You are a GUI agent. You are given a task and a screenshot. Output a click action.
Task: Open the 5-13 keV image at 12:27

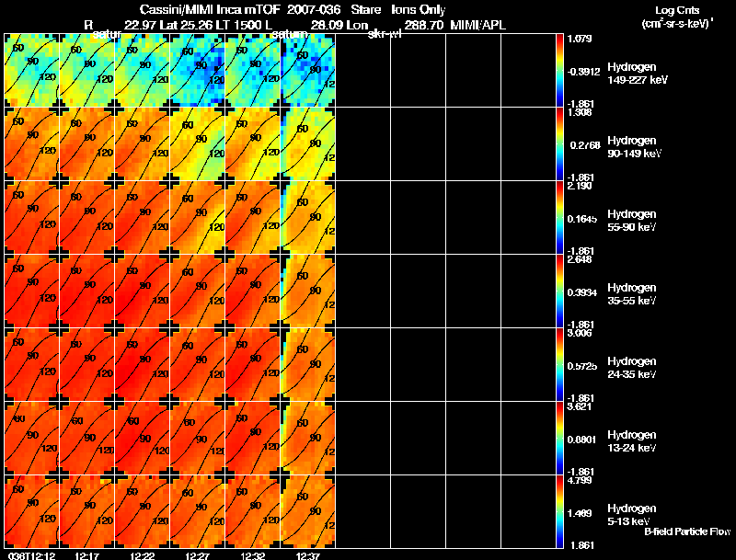pos(198,511)
